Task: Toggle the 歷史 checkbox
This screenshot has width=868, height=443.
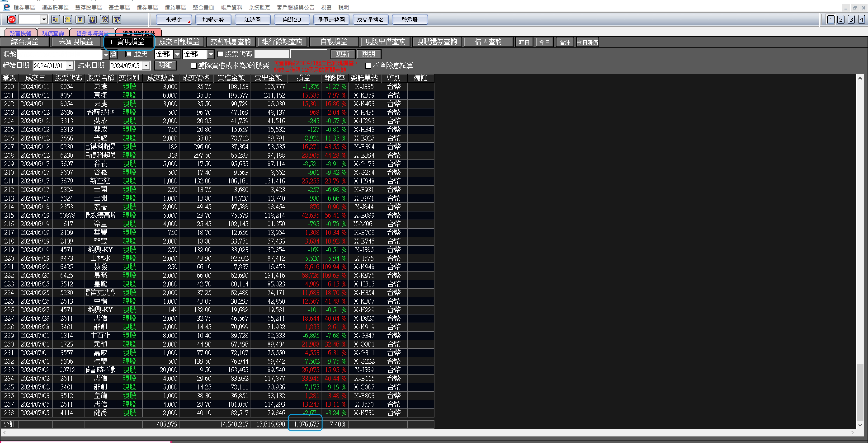Action: (x=128, y=54)
